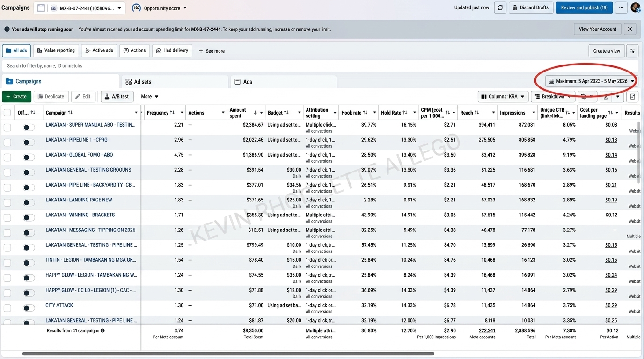Screen dimensions: 644x359
Task: Open the view settings sliders icon
Action: (632, 51)
